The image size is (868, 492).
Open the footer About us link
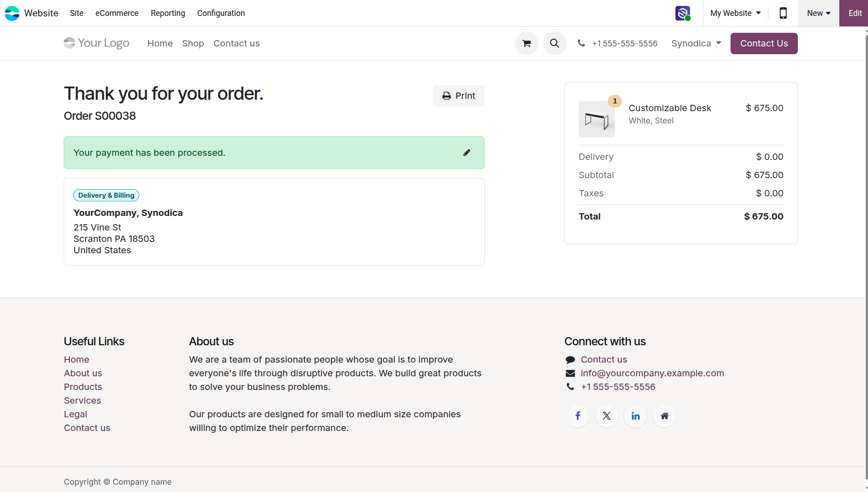(83, 373)
